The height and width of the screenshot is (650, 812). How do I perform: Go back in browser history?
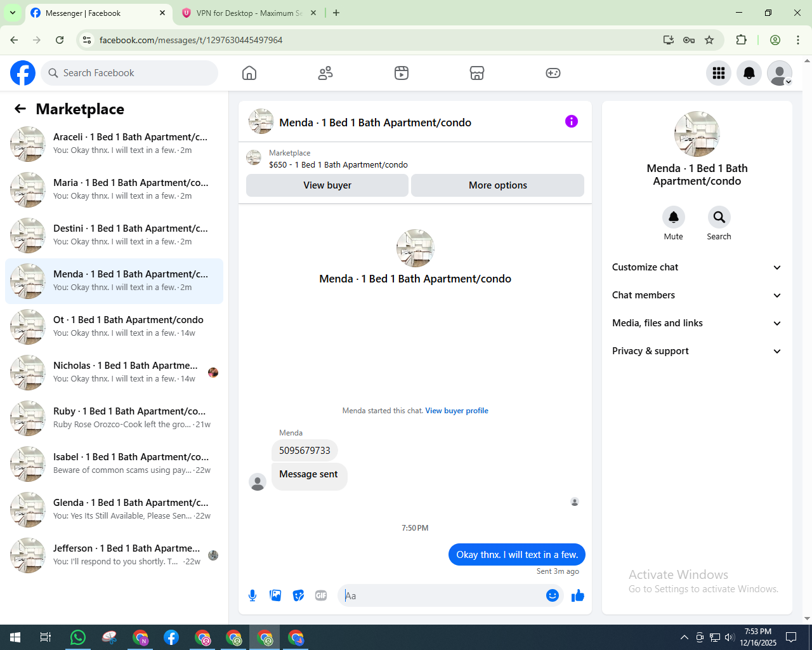coord(14,40)
